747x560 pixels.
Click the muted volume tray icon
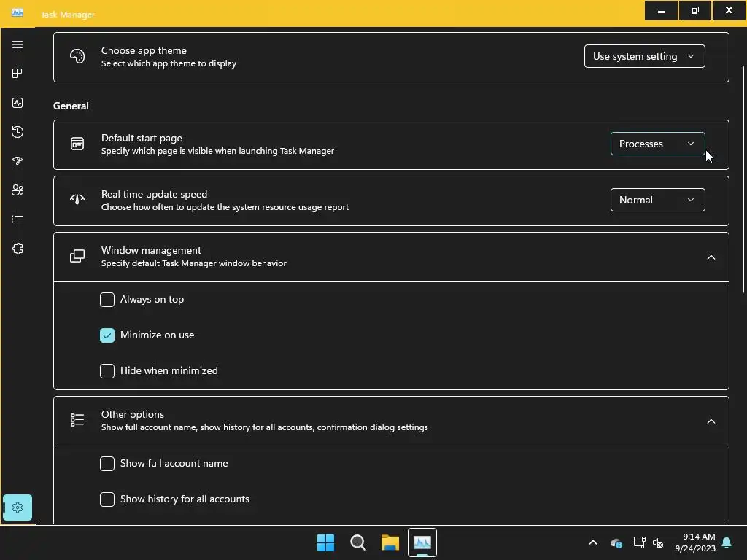pos(658,542)
